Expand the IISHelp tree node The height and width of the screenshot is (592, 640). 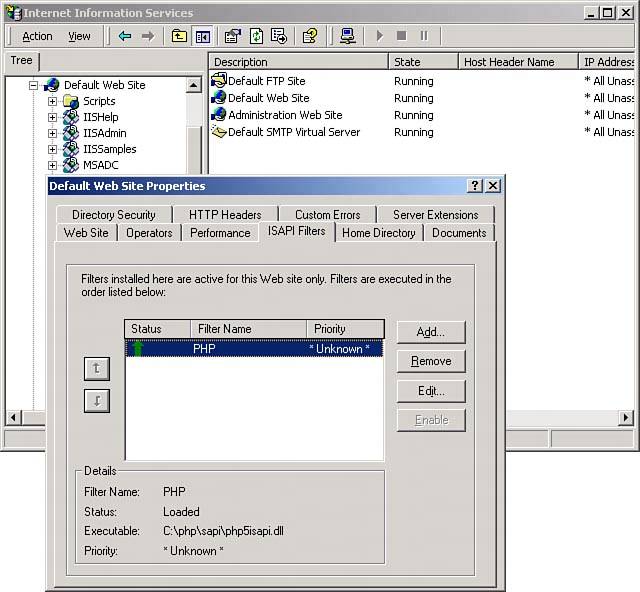53,117
